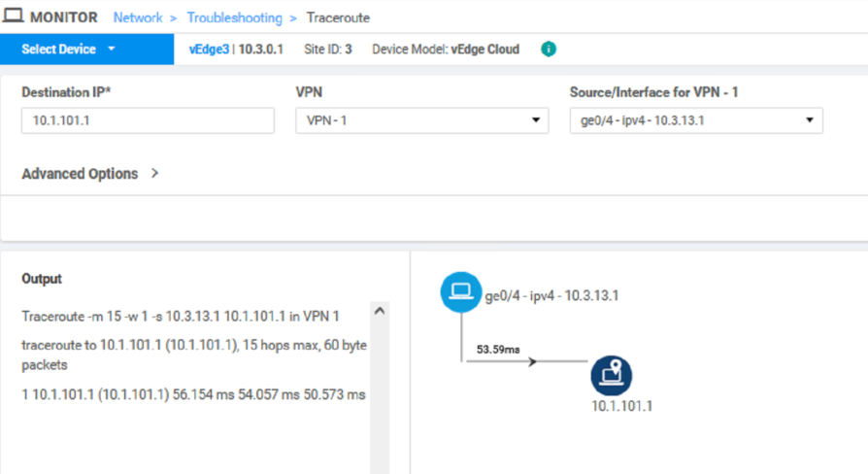The image size is (868, 474).
Task: Click the hop 1 result with 56.154 ms
Action: pos(194,394)
